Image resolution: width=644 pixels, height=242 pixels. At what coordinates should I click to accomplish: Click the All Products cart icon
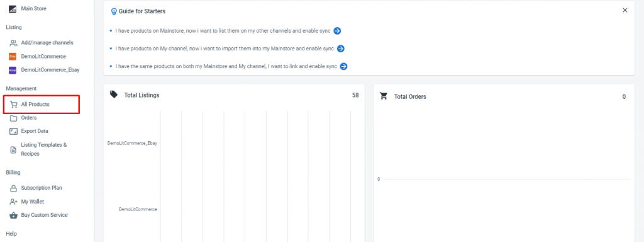click(x=13, y=105)
